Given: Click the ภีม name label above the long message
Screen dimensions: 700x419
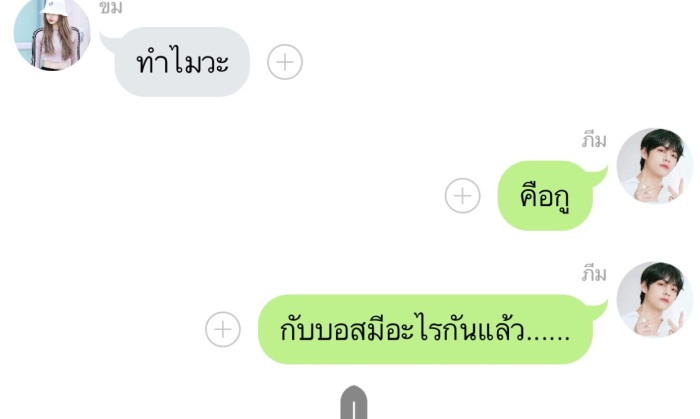Looking at the screenshot, I should click(x=594, y=274).
